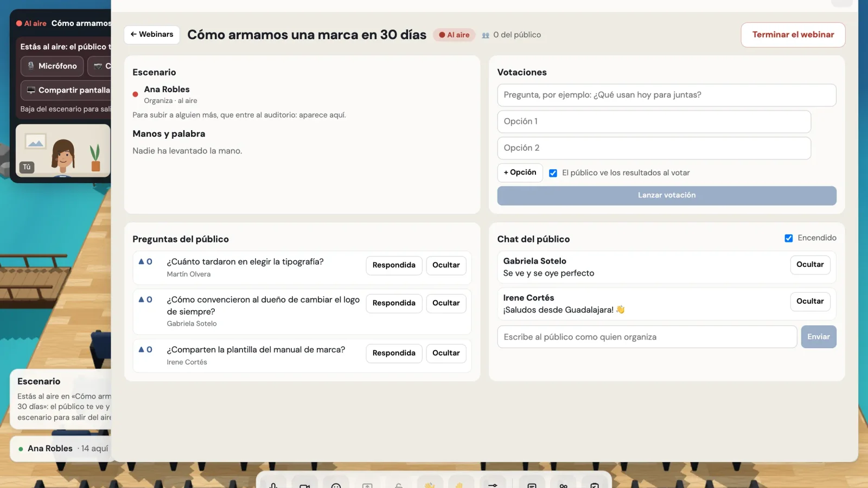Hide the logo de siempre question
The width and height of the screenshot is (868, 488).
[x=446, y=303]
